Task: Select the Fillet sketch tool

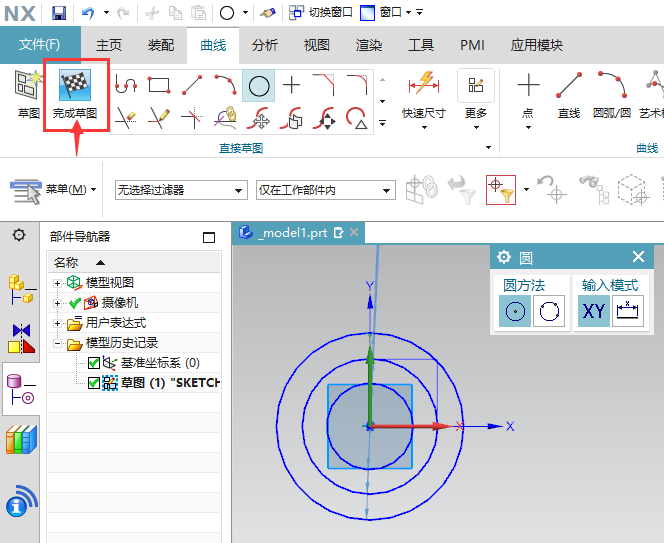Action: (357, 85)
